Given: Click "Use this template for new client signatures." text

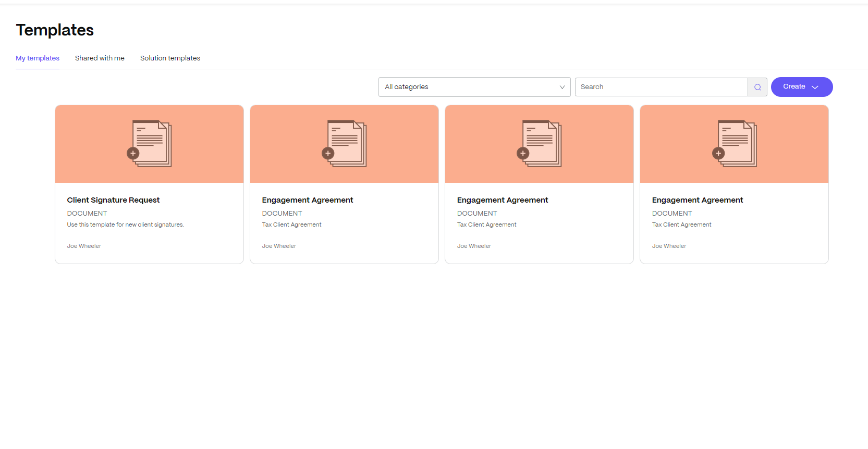Looking at the screenshot, I should point(126,225).
